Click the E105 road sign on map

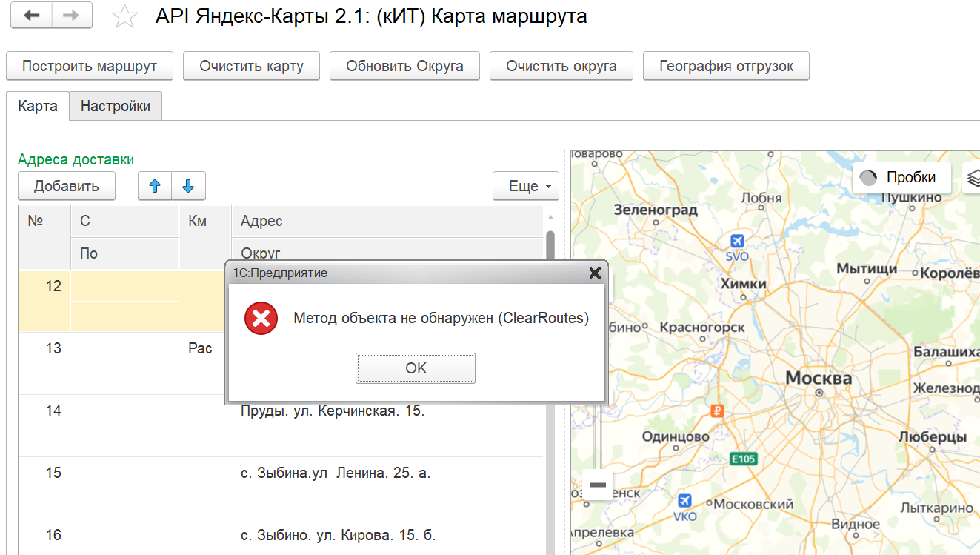(744, 459)
